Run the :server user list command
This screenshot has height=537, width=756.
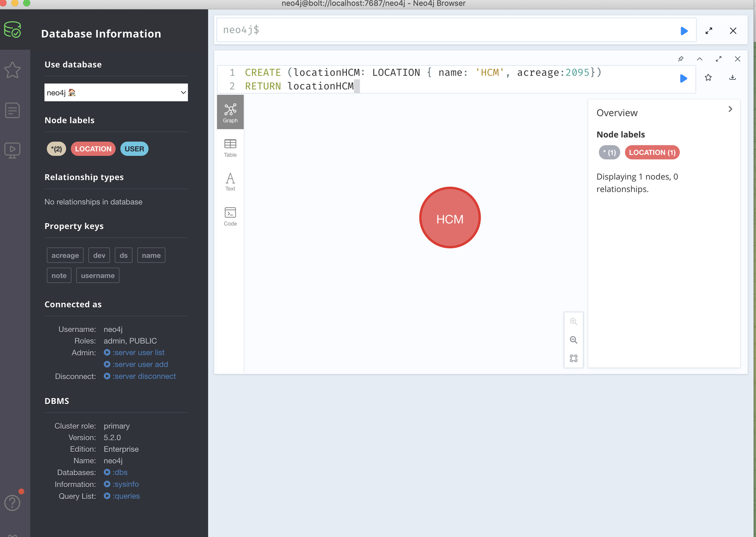pos(134,352)
